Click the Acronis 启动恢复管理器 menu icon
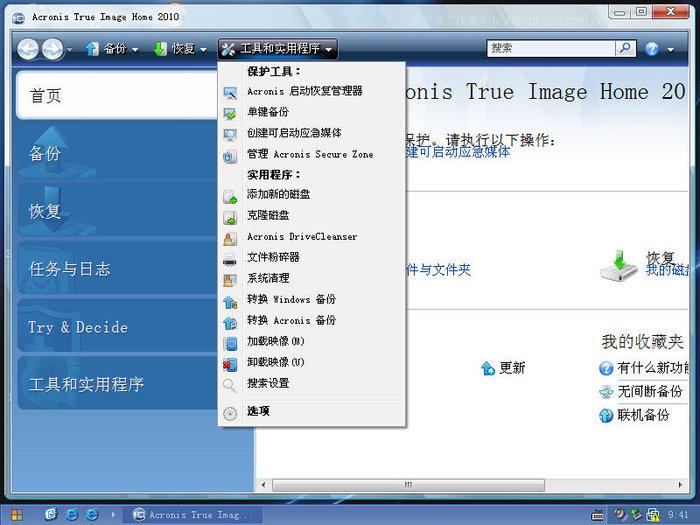Image resolution: width=700 pixels, height=525 pixels. pos(230,92)
